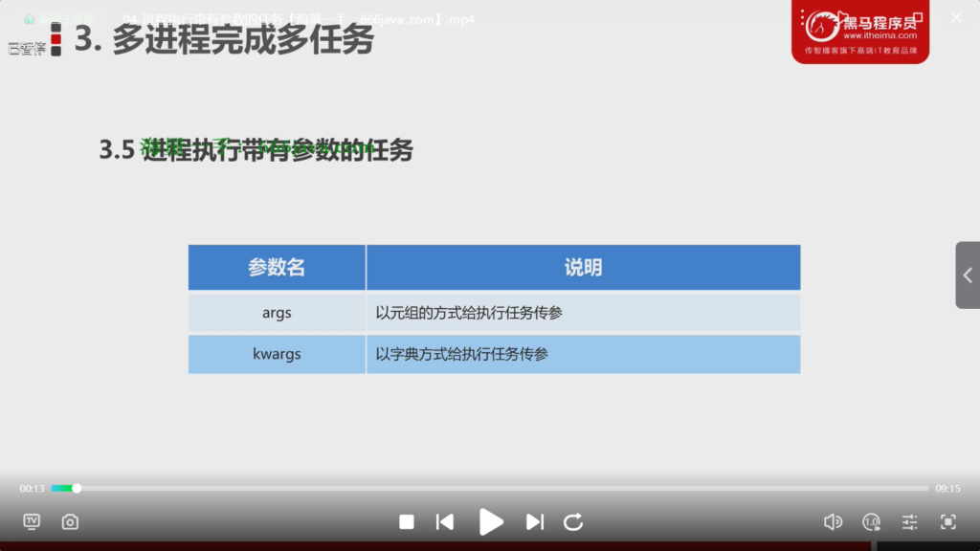Click the kwargs row in the table
The height and width of the screenshot is (551, 980).
[494, 354]
